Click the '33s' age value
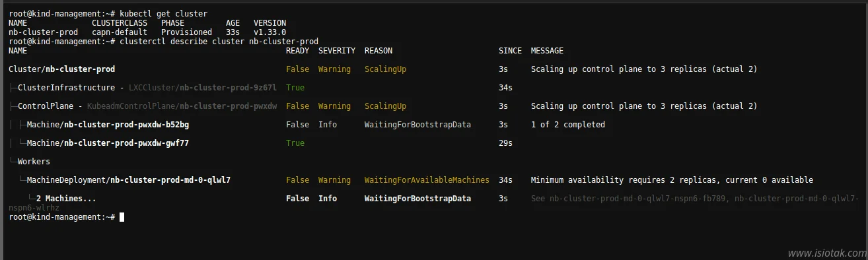Viewport: 868px width, 260px height. click(x=233, y=32)
